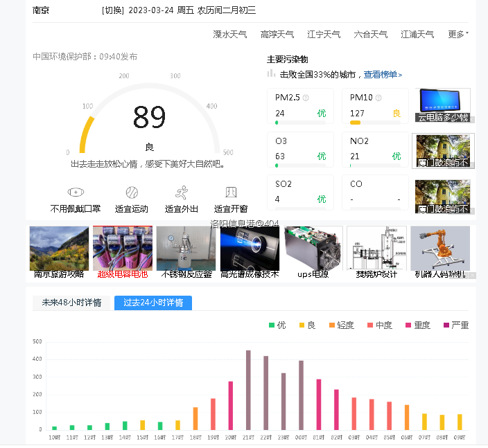Toggle the 优 legend swatch
This screenshot has height=448, width=488.
pyautogui.click(x=272, y=325)
